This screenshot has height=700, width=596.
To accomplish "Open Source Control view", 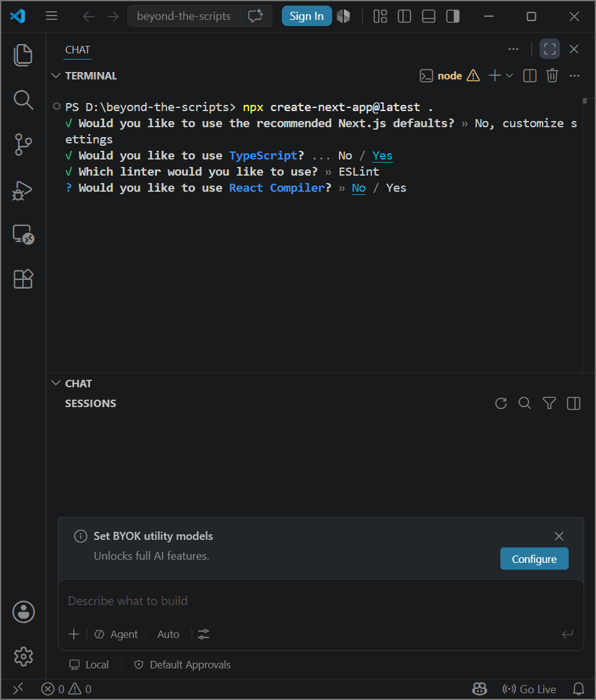I will 23,145.
